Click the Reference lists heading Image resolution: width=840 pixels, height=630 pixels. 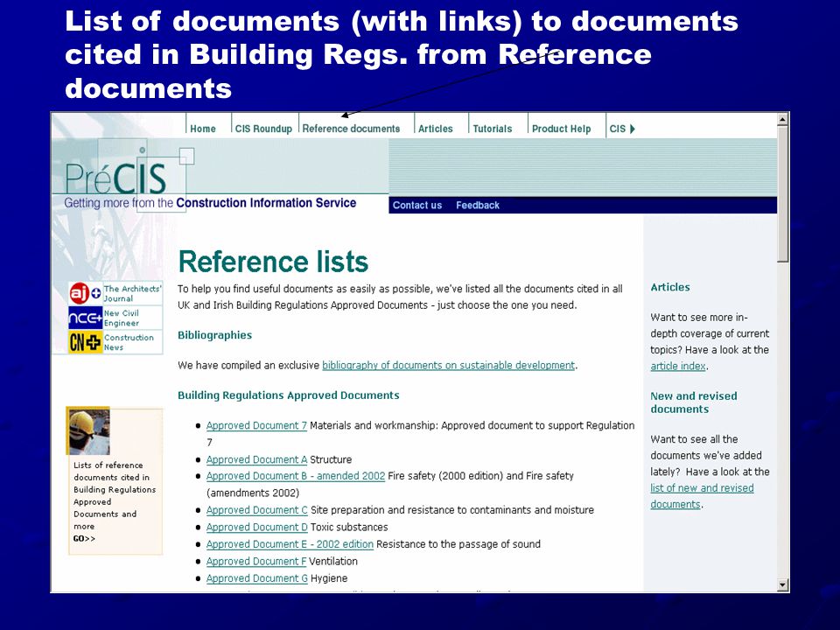pyautogui.click(x=273, y=262)
